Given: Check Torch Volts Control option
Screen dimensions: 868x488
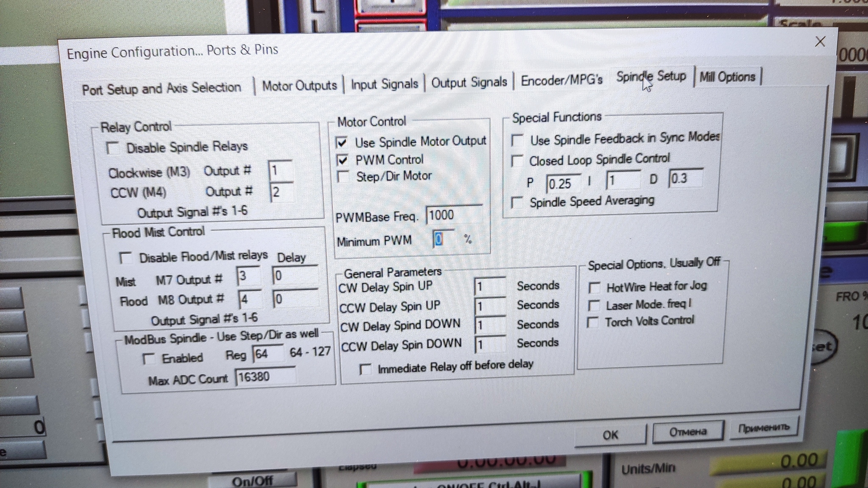Looking at the screenshot, I should click(593, 323).
